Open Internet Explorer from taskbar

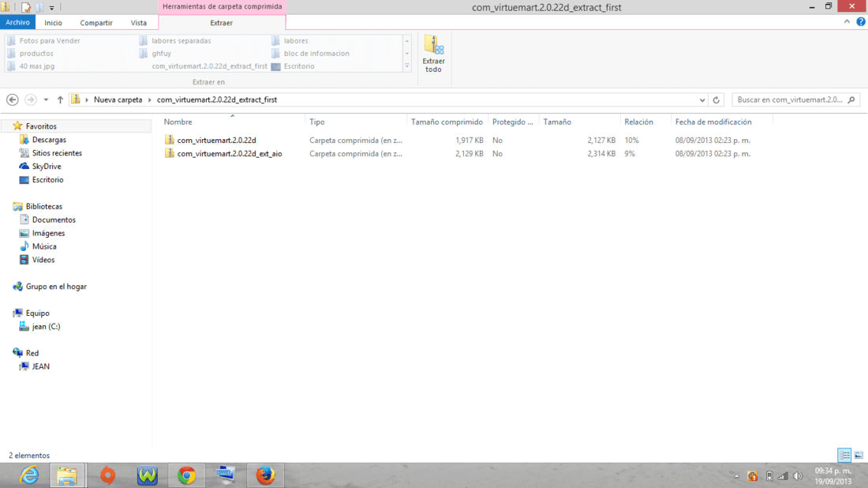[x=29, y=475]
